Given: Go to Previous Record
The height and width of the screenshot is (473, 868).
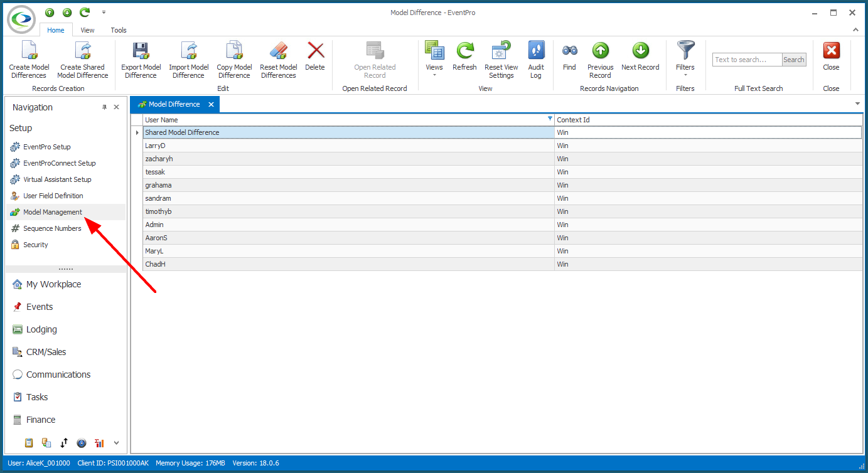Looking at the screenshot, I should (x=600, y=60).
